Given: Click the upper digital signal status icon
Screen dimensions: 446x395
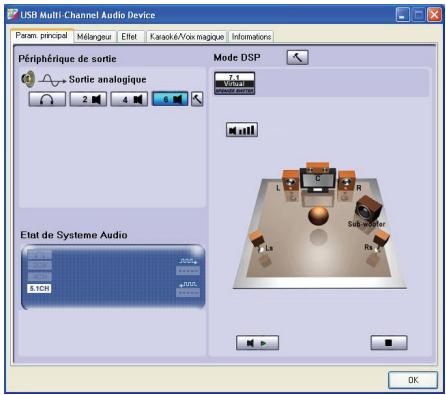Looking at the screenshot, I should 188,261.
